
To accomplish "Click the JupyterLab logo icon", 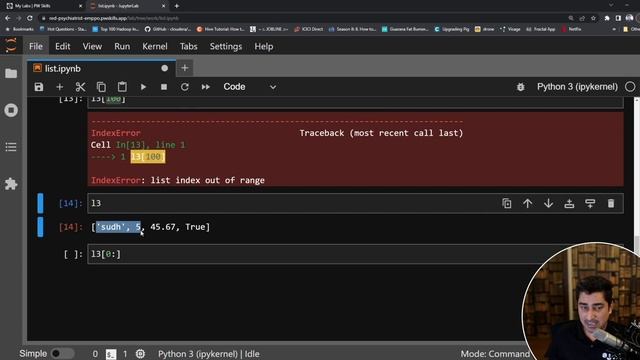I will click(11, 45).
